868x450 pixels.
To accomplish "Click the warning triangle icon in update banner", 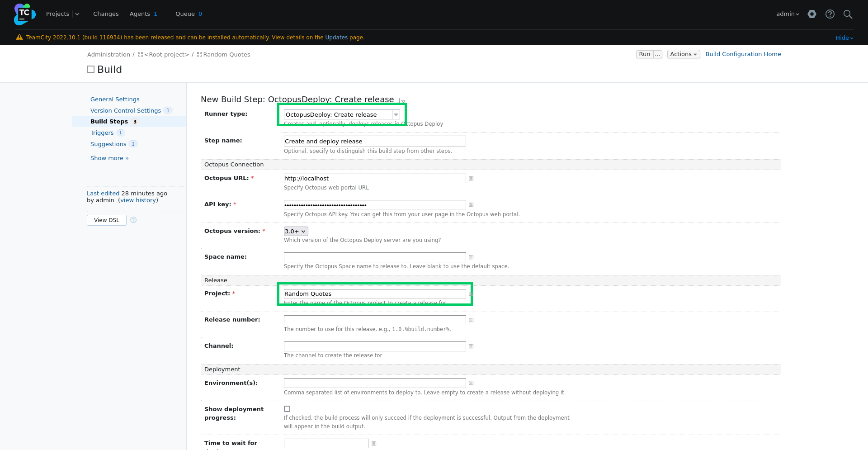I will pyautogui.click(x=19, y=38).
